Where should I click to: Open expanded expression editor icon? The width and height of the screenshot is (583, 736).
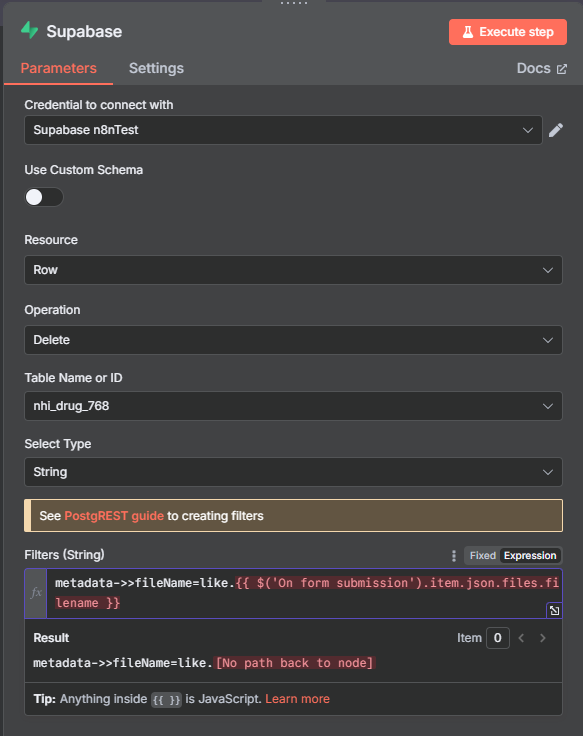[x=554, y=610]
